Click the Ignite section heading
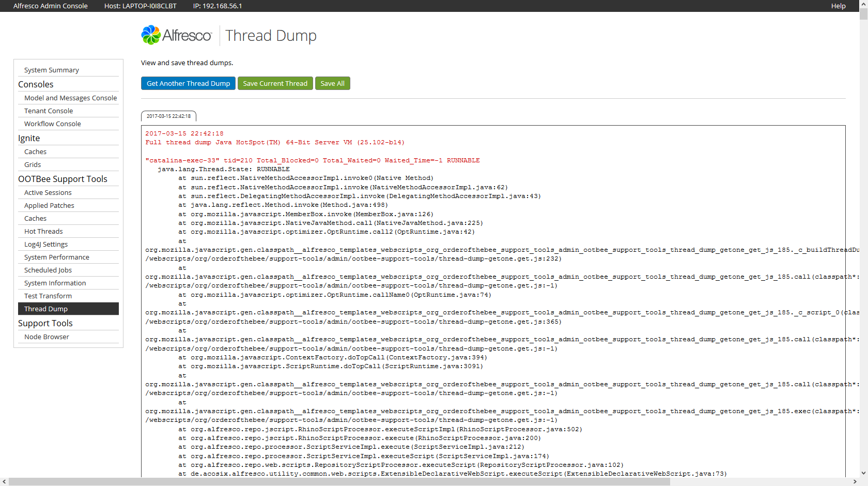The height and width of the screenshot is (486, 868). point(29,138)
